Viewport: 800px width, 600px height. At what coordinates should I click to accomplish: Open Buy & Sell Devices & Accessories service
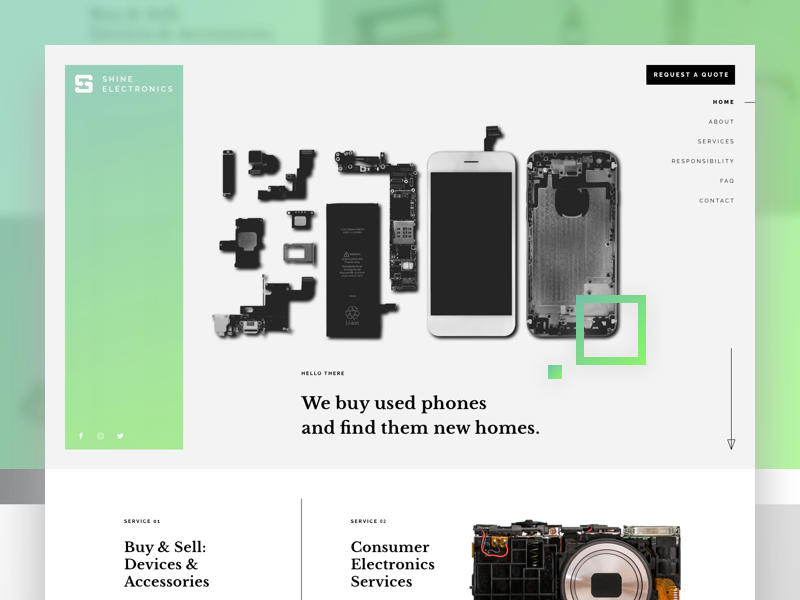[166, 564]
